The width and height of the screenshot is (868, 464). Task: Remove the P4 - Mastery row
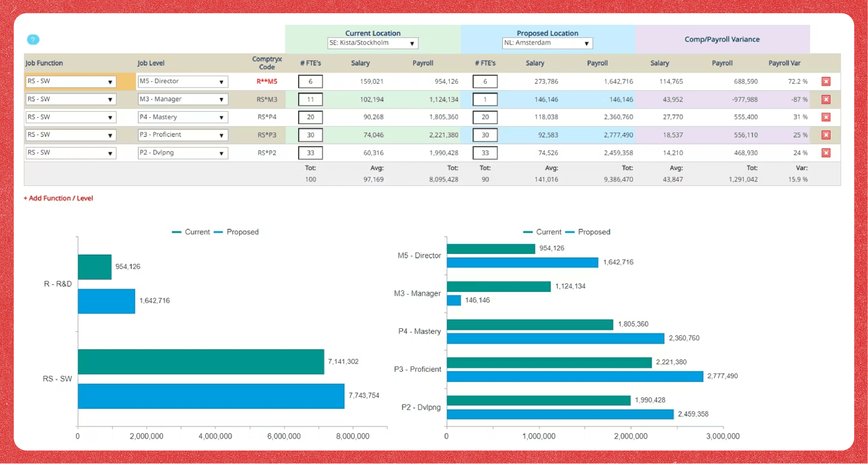(x=826, y=117)
